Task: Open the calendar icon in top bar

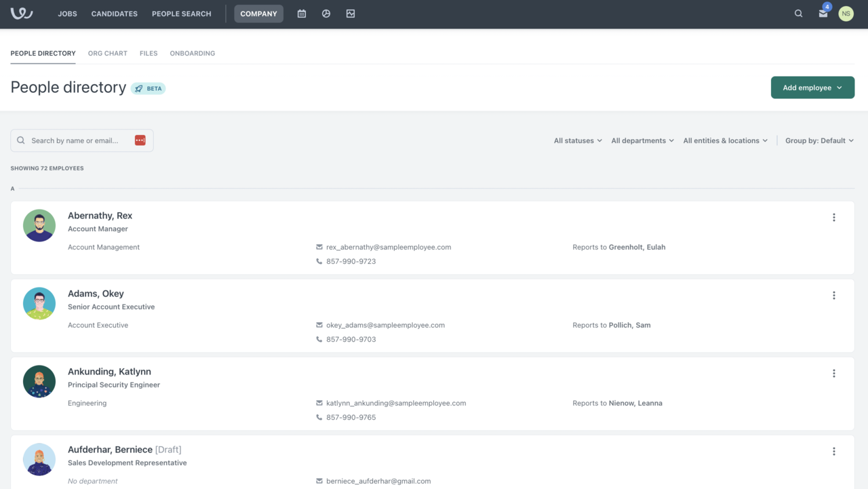Action: pos(302,14)
